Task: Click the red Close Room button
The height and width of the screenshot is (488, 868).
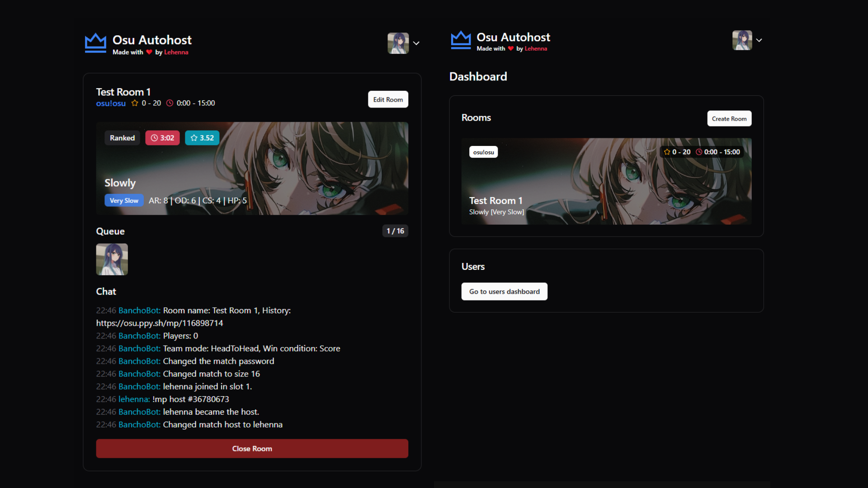Action: pos(252,449)
